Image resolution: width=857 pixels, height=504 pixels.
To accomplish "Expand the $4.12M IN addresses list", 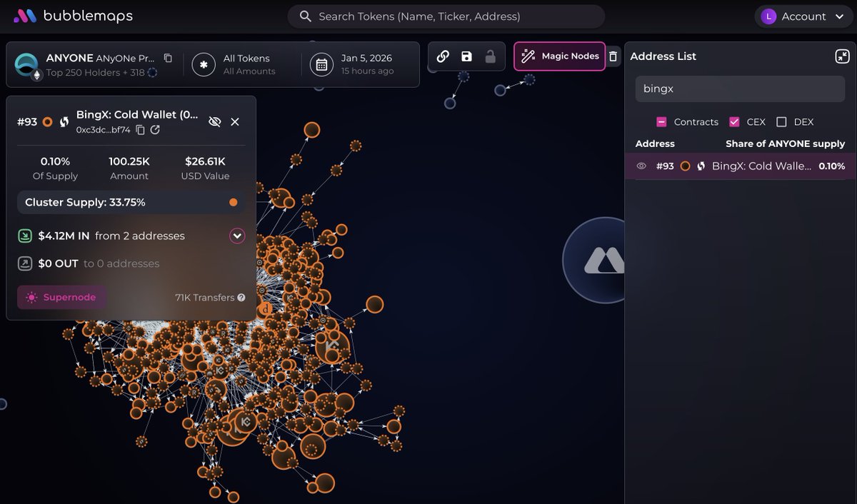I will (x=237, y=236).
